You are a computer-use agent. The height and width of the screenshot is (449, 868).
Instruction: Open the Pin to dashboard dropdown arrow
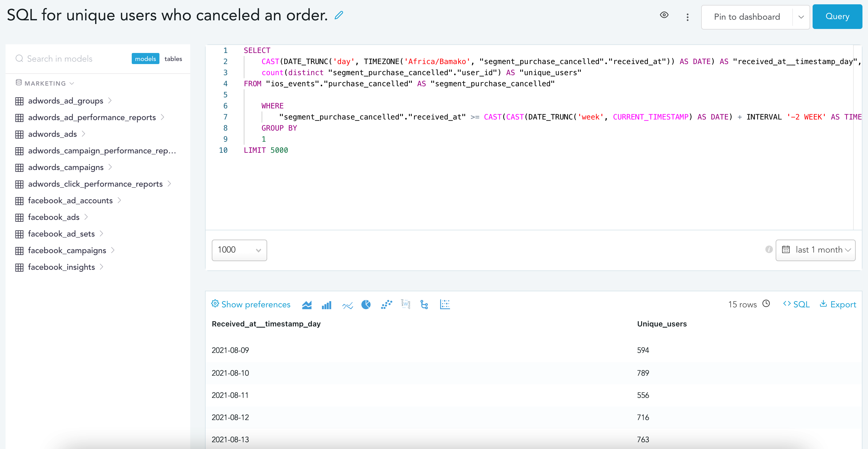click(801, 17)
